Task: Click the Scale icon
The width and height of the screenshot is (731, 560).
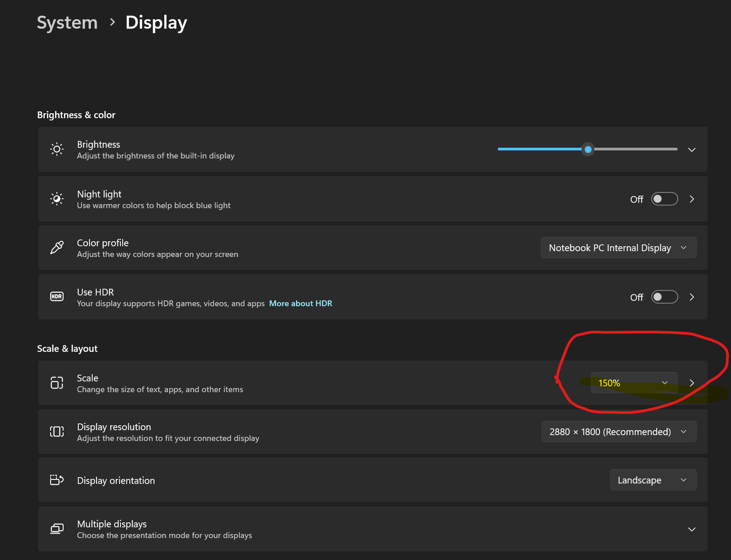Action: pos(57,383)
